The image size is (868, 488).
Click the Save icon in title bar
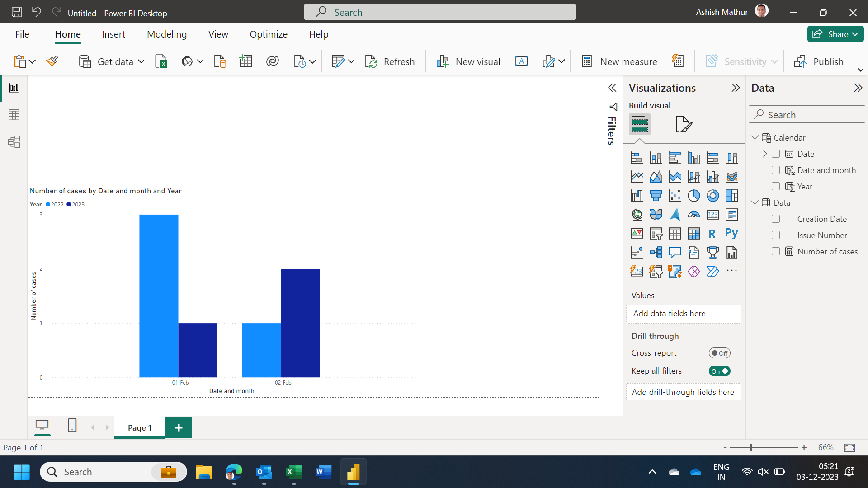(x=17, y=13)
